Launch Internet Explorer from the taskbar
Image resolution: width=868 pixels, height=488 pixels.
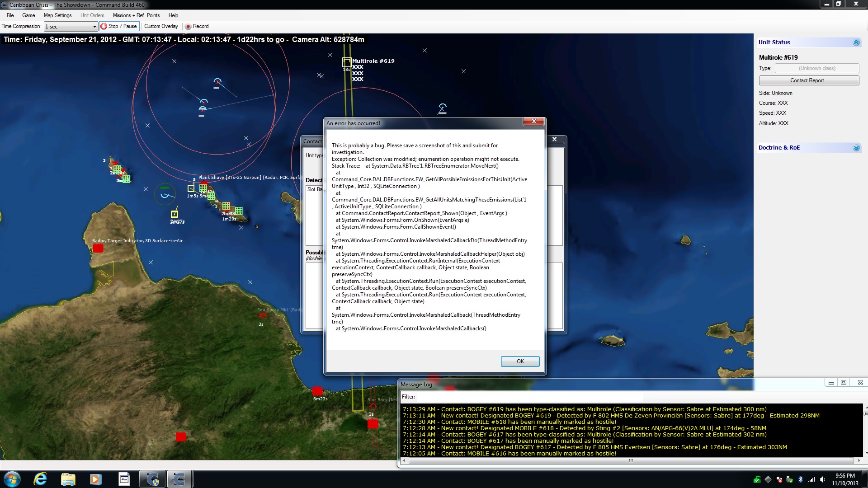point(40,479)
